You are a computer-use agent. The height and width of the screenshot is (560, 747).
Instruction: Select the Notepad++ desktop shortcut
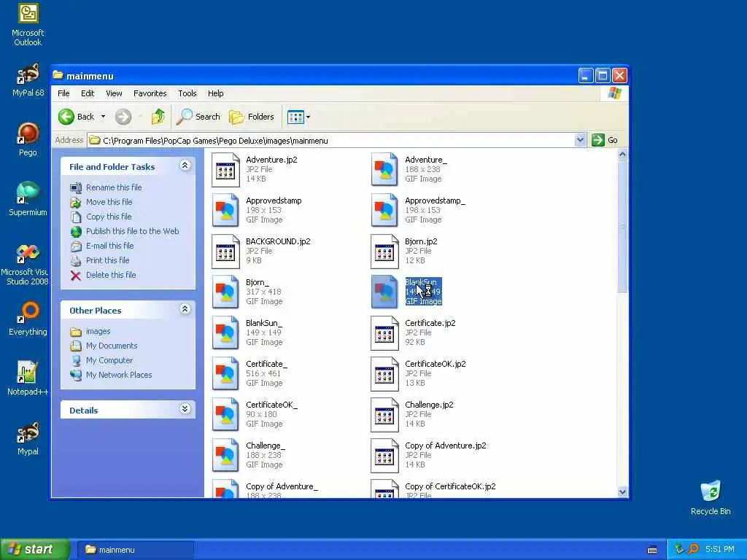point(28,378)
